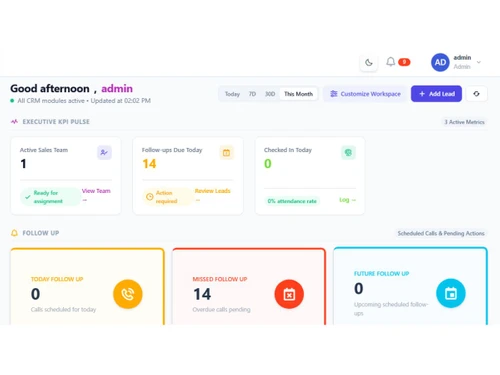Open the Future Follow Up card title
Viewport: 500px width, 375px height.
pos(381,274)
